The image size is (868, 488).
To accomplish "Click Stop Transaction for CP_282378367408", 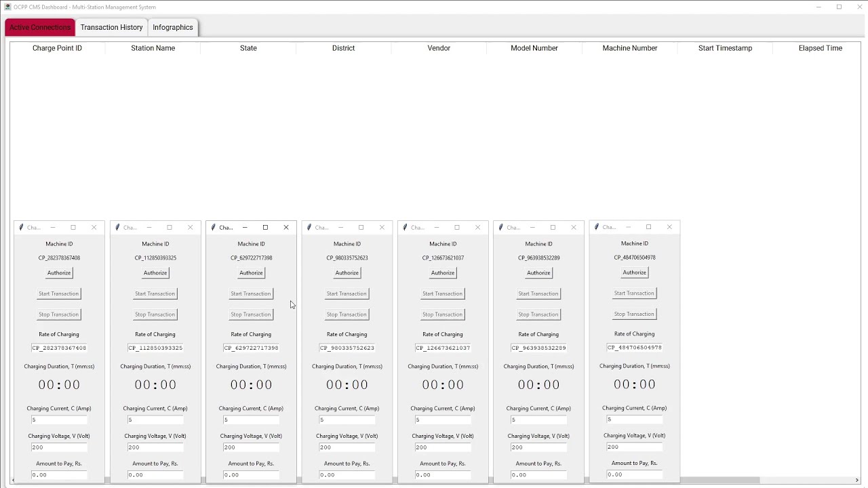I will (x=59, y=314).
